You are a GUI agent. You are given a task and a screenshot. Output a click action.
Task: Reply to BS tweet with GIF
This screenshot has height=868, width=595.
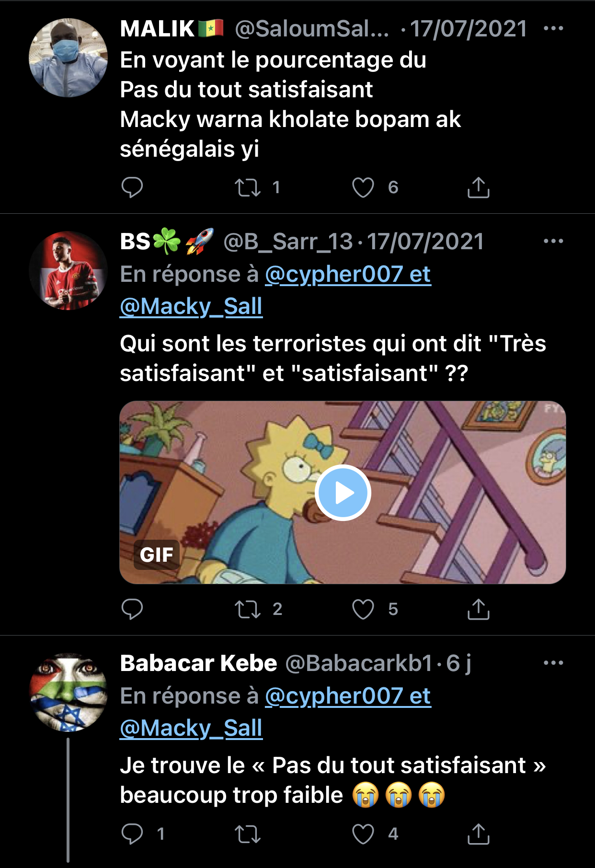pos(132,609)
